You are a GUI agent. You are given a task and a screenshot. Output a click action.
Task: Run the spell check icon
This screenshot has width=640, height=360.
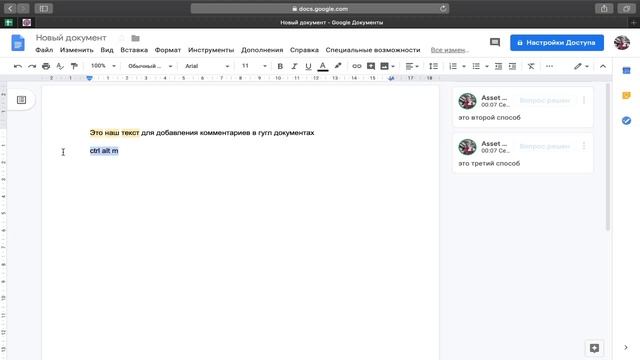click(x=60, y=66)
